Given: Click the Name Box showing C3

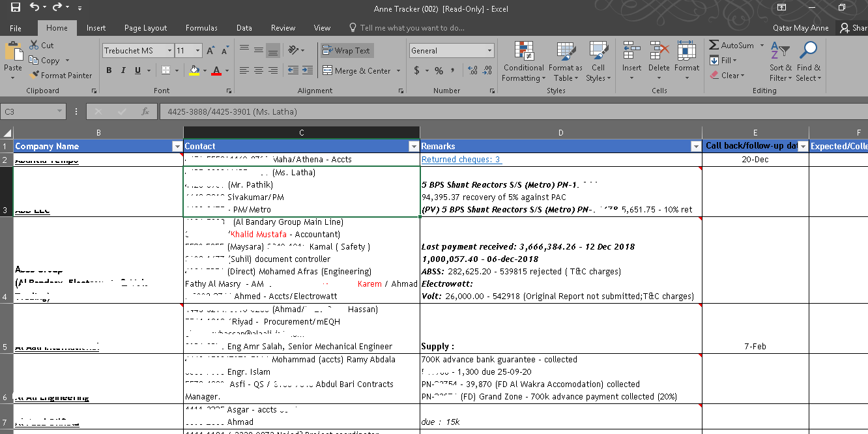Looking at the screenshot, I should (x=29, y=112).
